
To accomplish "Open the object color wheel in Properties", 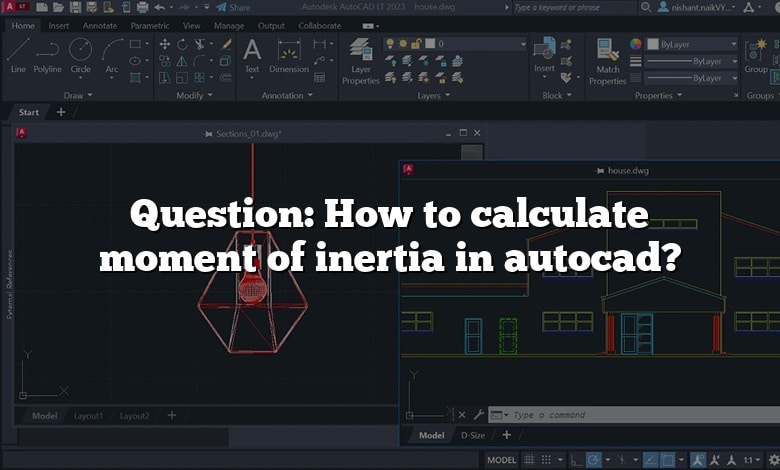I will pyautogui.click(x=636, y=44).
